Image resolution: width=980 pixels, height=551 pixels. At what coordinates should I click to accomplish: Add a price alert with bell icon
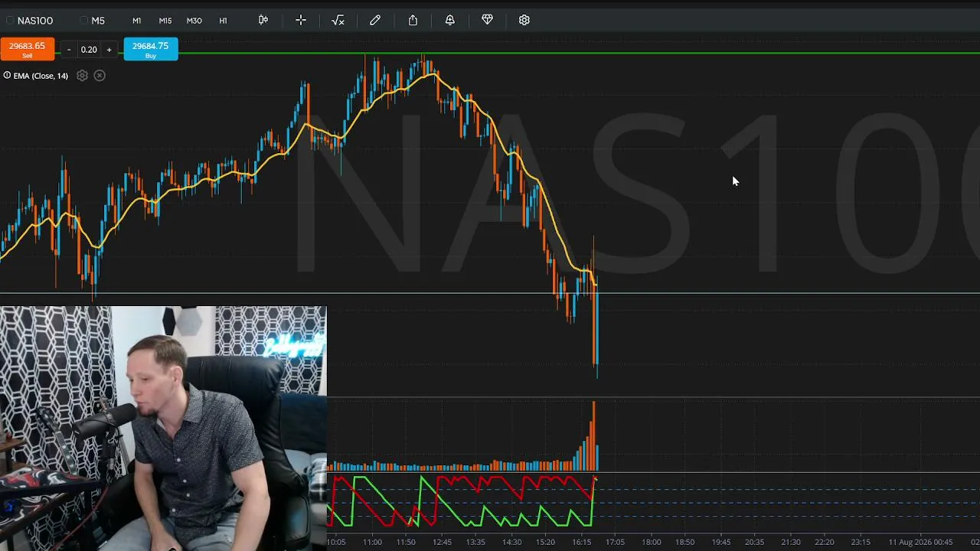tap(450, 20)
